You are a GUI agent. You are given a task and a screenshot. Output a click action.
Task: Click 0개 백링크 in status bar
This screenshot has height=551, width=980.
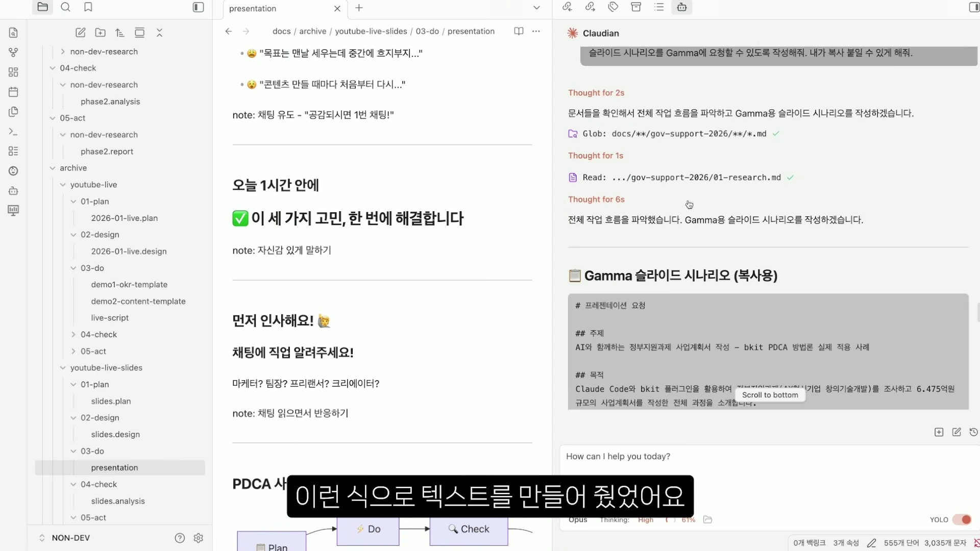(809, 543)
